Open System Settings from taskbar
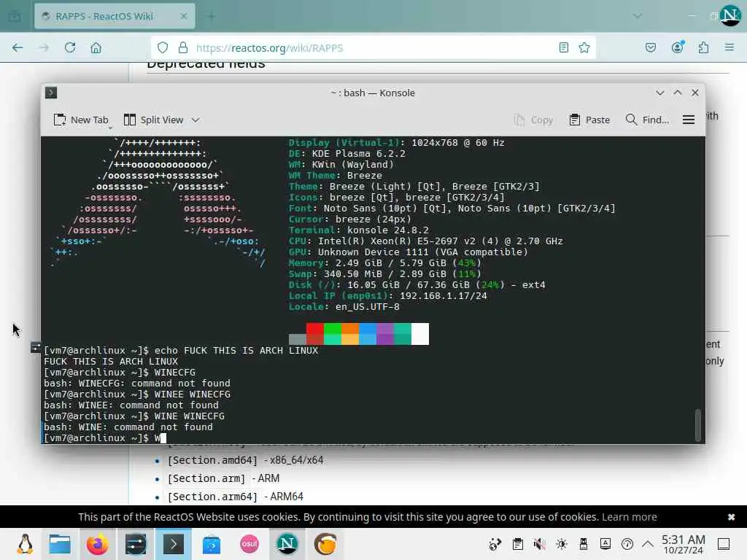This screenshot has width=747, height=560. tap(136, 544)
